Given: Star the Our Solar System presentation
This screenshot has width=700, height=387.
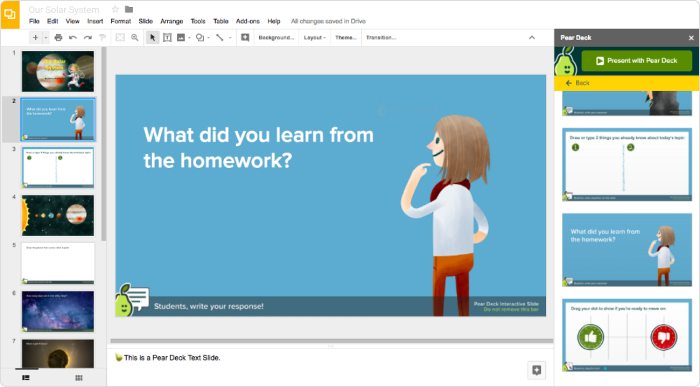Looking at the screenshot, I should pos(115,9).
